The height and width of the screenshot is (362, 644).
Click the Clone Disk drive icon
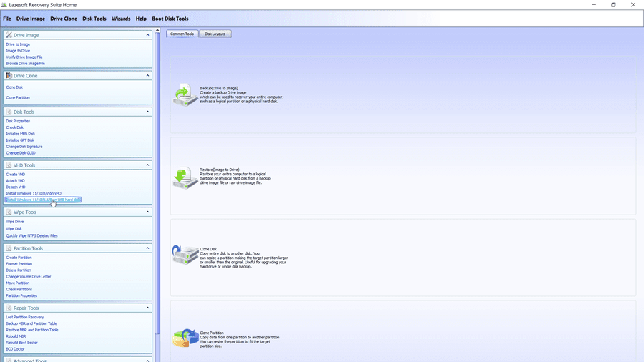[x=185, y=255]
